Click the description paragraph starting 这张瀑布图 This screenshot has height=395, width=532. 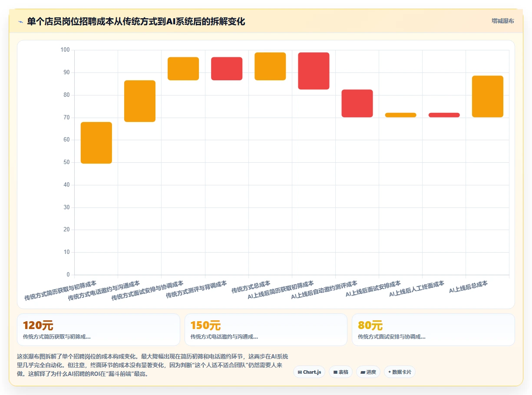152,365
